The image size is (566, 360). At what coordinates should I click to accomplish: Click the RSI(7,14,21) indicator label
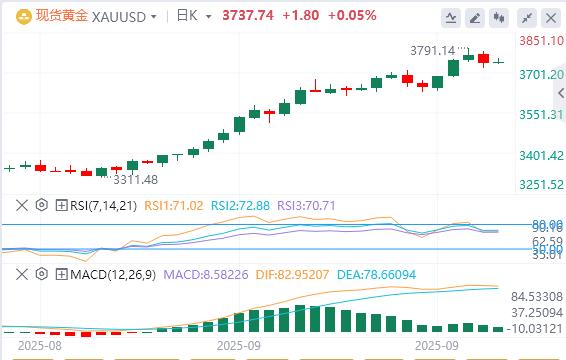pyautogui.click(x=104, y=205)
